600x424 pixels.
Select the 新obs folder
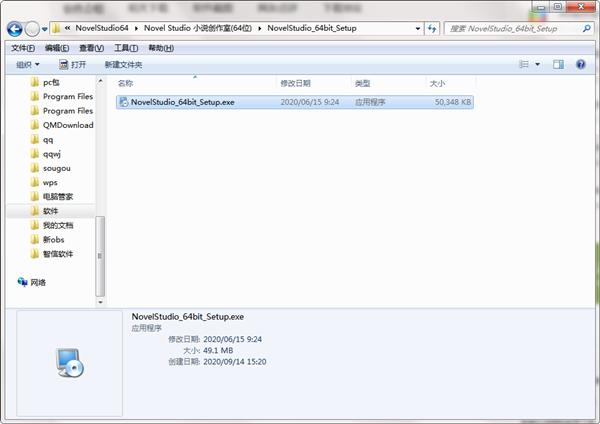54,240
